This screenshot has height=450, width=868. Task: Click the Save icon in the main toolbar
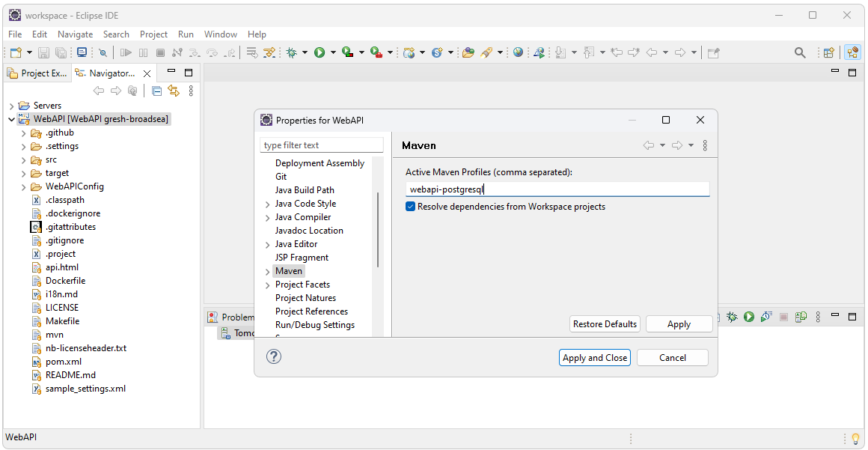[43, 52]
